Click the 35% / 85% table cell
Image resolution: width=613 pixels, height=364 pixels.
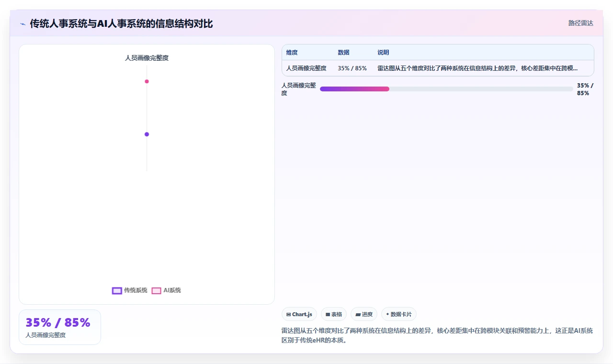pyautogui.click(x=352, y=68)
